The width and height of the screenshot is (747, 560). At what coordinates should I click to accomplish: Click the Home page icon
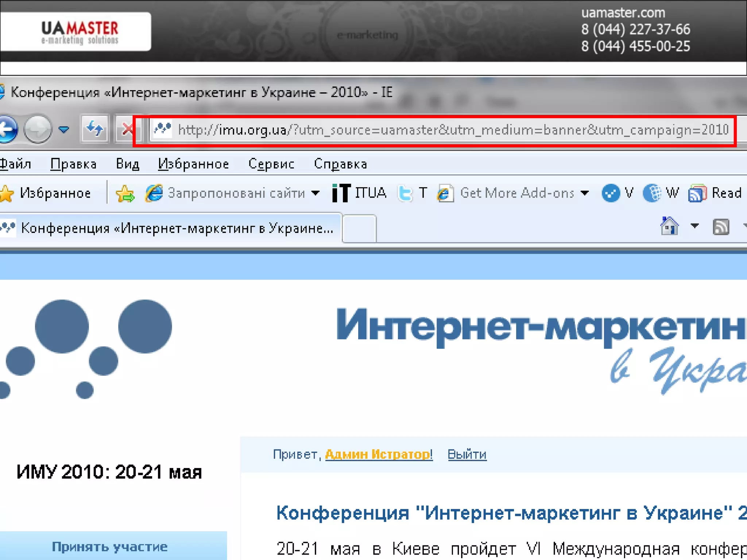point(669,226)
